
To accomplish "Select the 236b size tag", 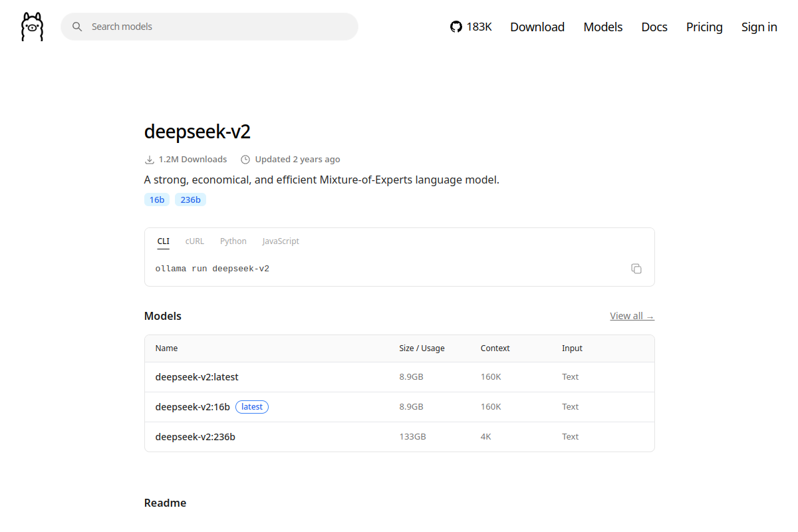I will 190,199.
